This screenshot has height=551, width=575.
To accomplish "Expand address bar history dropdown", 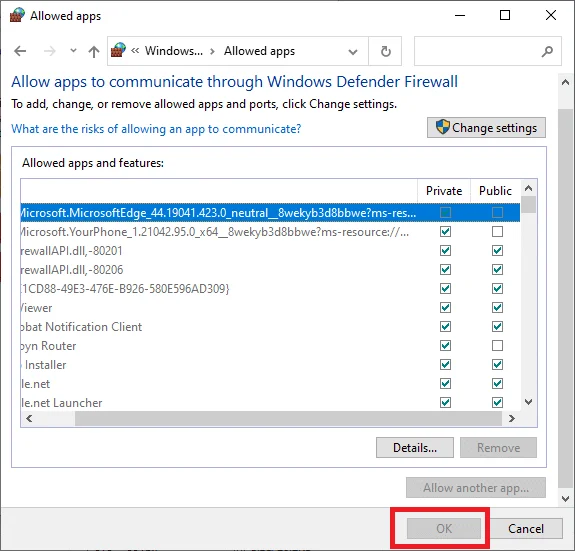I will click(353, 52).
